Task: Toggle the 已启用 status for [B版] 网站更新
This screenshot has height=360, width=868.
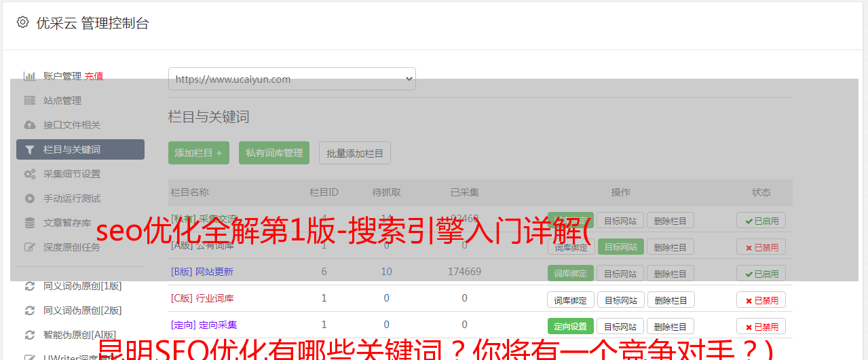Action: pyautogui.click(x=761, y=274)
